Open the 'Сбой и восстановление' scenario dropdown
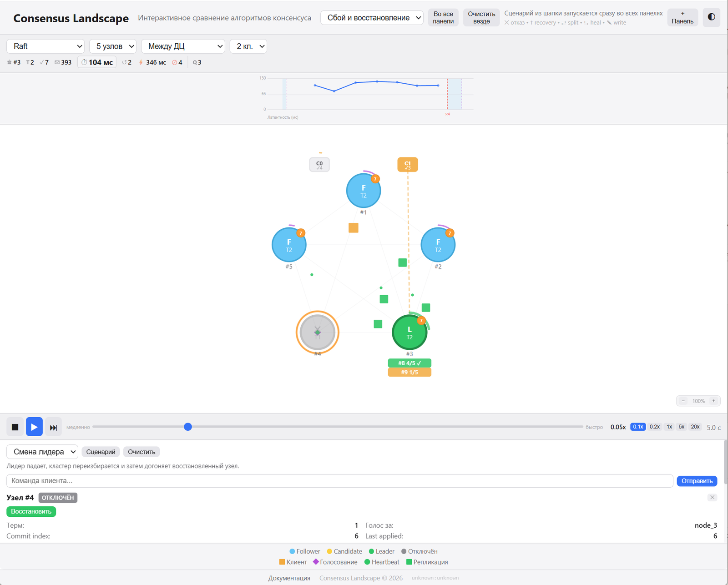The width and height of the screenshot is (728, 585). pos(372,18)
